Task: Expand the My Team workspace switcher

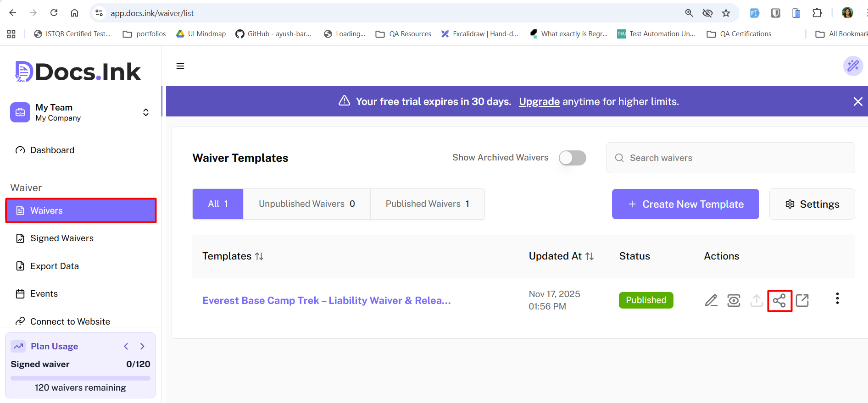Action: [145, 112]
